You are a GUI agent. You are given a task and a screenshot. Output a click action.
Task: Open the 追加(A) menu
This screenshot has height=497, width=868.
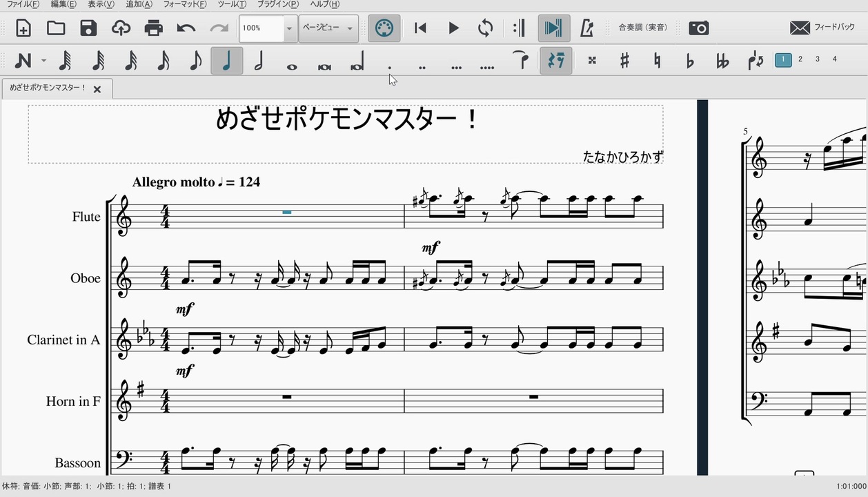point(139,4)
